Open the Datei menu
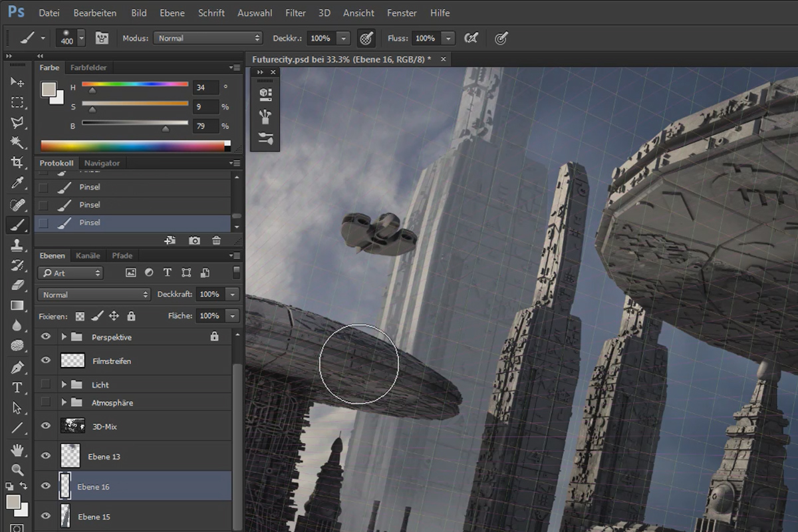The image size is (798, 532). [49, 13]
